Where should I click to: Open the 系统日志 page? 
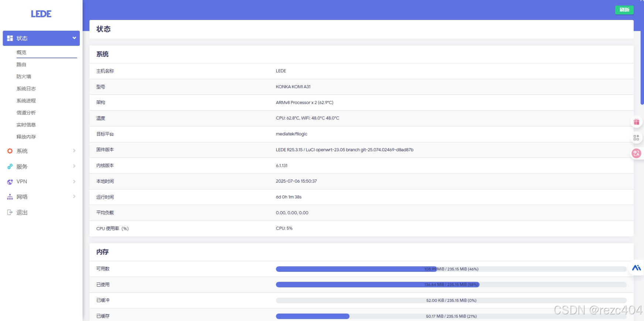[x=26, y=89]
